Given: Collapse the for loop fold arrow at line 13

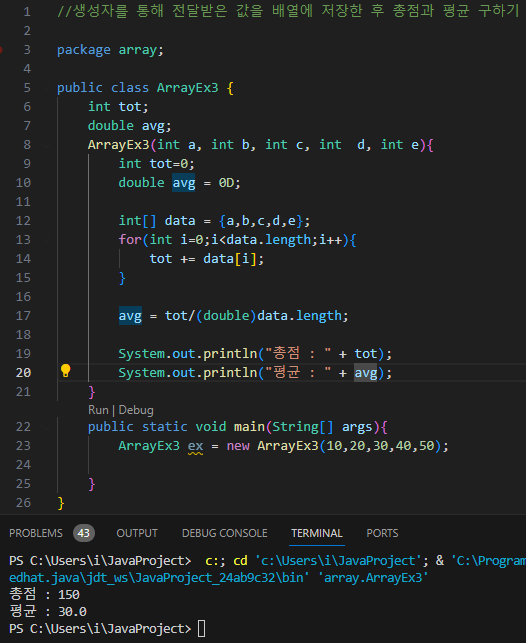Looking at the screenshot, I should (46, 239).
